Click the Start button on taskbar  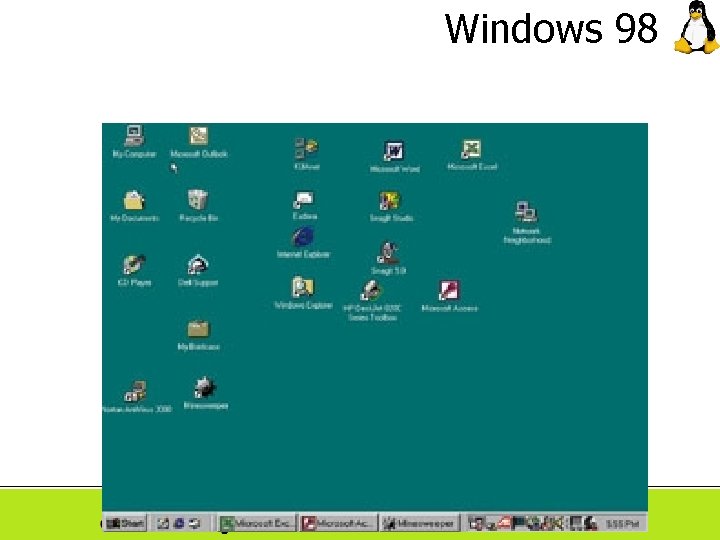pos(125,523)
